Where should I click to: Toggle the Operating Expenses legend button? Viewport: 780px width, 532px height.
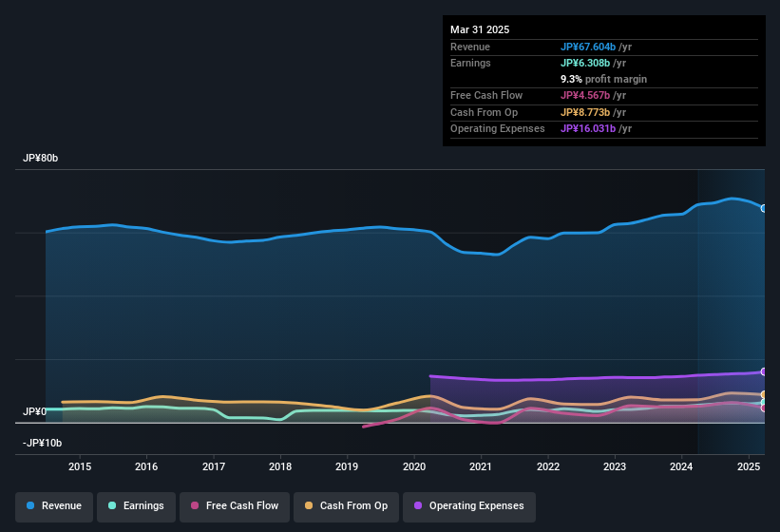coord(469,506)
